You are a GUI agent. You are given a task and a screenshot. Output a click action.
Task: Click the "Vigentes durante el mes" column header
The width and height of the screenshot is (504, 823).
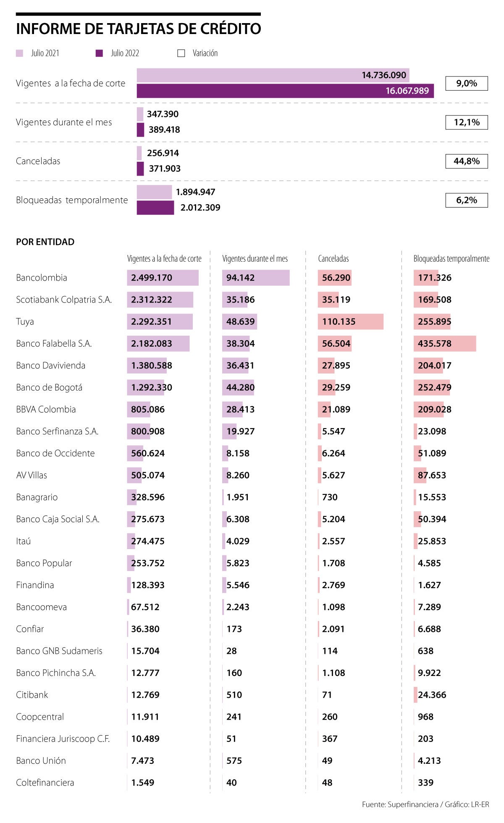point(255,259)
